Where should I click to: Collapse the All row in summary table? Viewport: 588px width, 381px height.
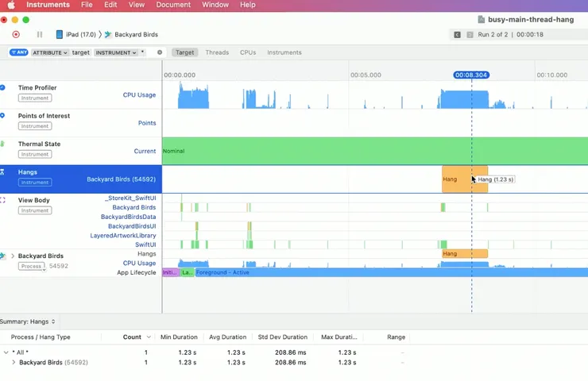click(6, 352)
